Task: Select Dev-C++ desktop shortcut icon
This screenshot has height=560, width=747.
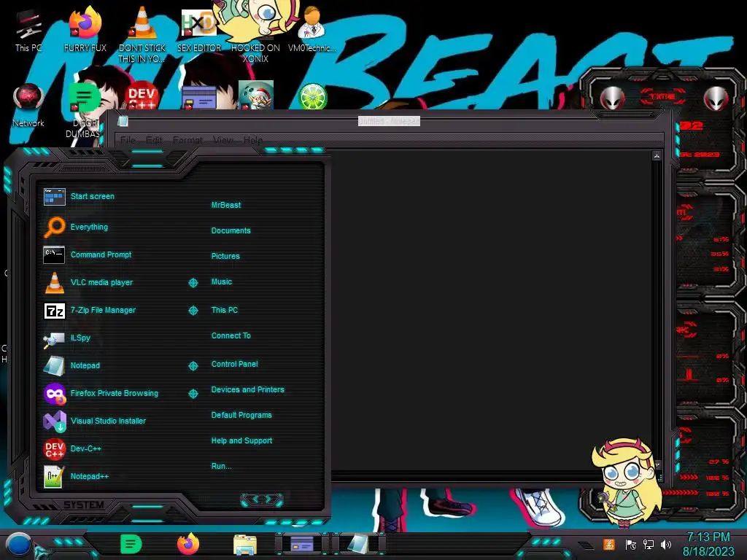Action: point(142,96)
